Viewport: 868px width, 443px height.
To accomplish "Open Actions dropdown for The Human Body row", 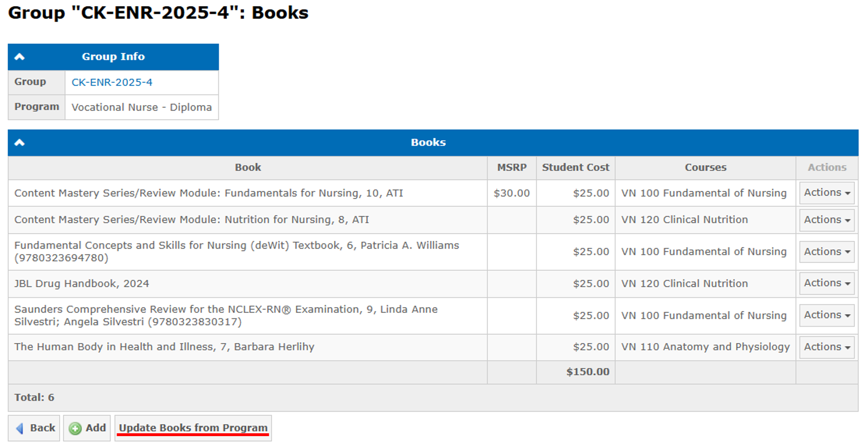I will (x=826, y=347).
